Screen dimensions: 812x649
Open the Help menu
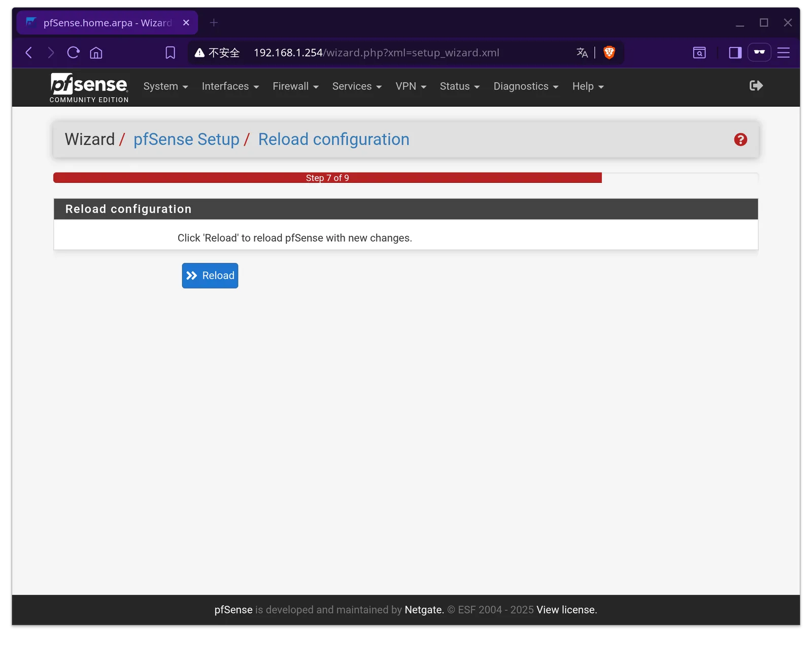click(588, 86)
